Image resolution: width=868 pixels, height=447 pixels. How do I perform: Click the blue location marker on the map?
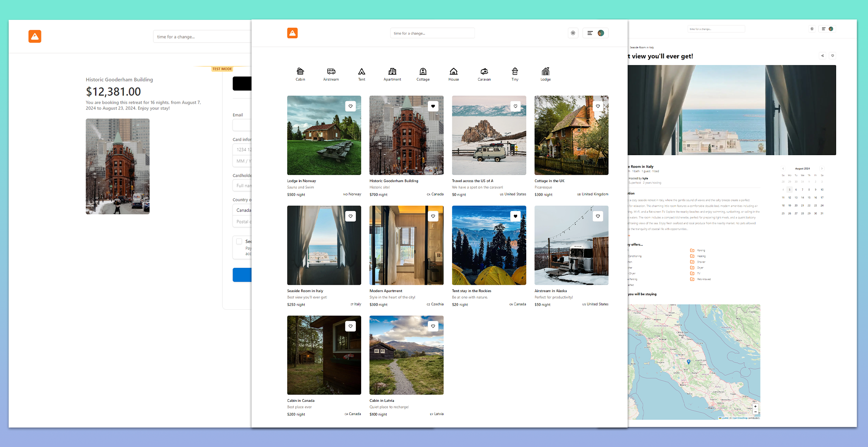tap(688, 362)
